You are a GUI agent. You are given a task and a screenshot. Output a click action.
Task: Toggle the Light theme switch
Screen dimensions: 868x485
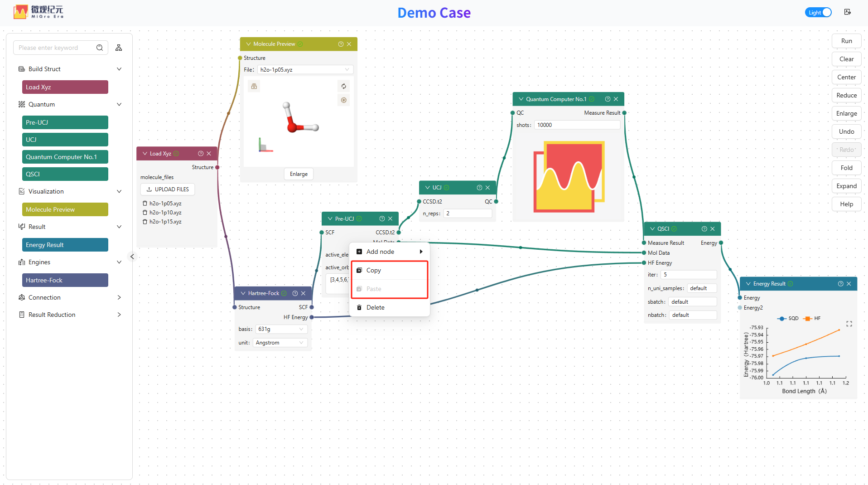click(x=819, y=13)
